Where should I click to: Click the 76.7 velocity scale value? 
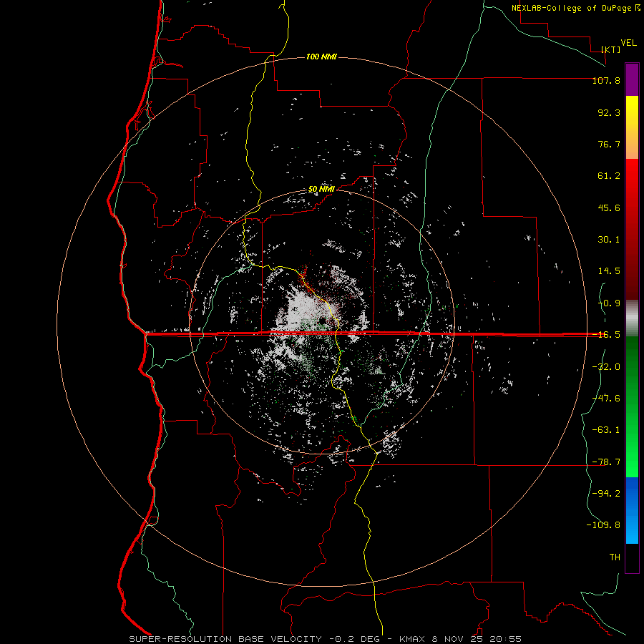(609, 144)
